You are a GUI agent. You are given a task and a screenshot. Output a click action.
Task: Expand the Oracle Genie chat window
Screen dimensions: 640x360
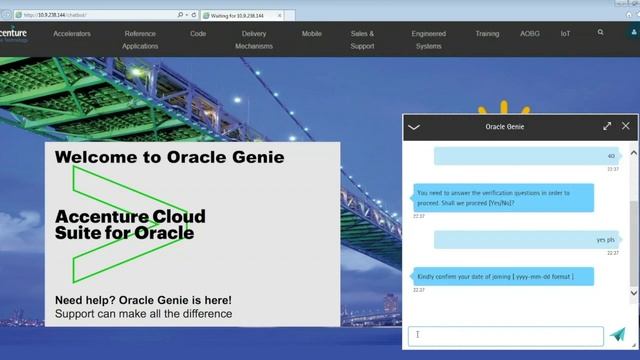(x=607, y=126)
